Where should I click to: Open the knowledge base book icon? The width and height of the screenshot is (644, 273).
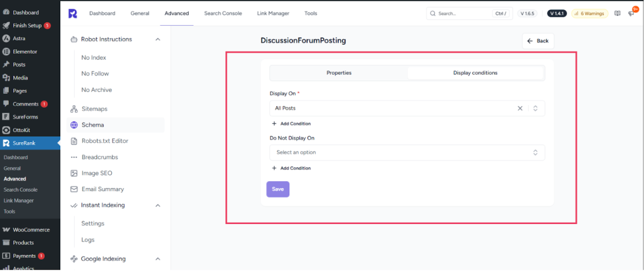[x=618, y=14]
